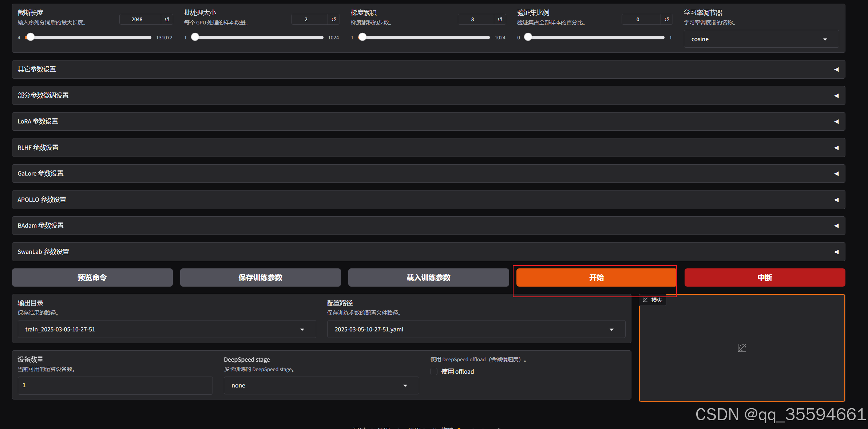868x429 pixels.
Task: Expand the RLHF 参数设置 section
Action: tap(428, 147)
